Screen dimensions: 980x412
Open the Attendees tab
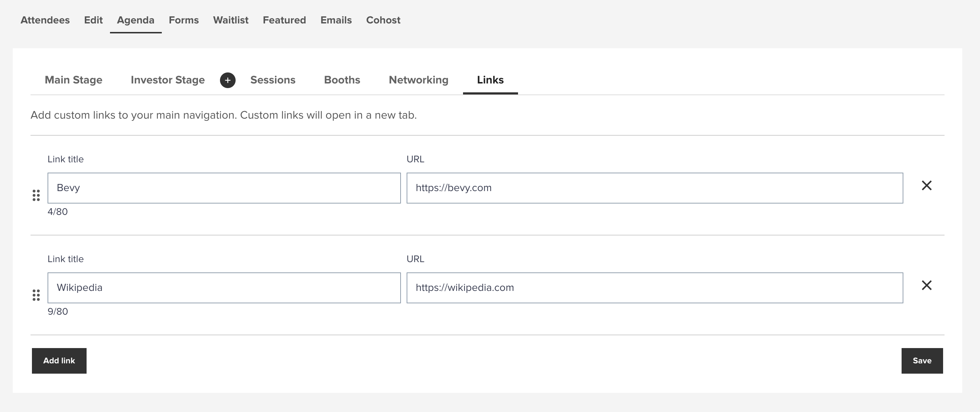tap(45, 20)
